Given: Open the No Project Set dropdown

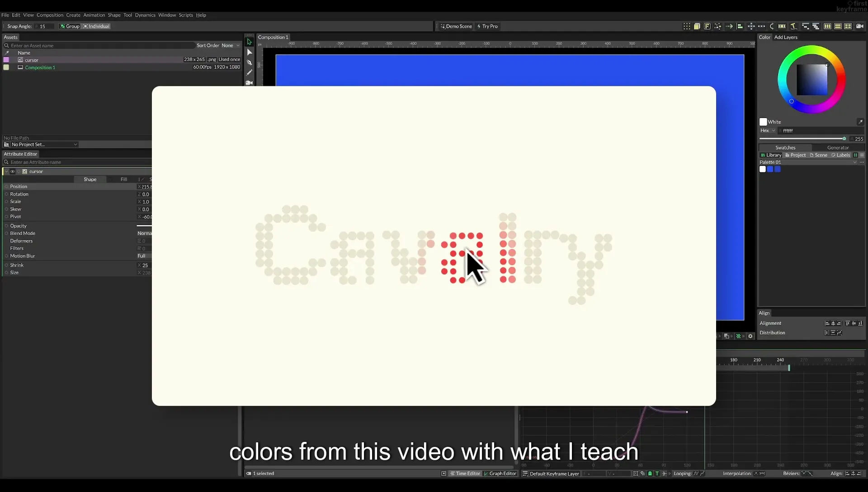Looking at the screenshot, I should tap(44, 145).
